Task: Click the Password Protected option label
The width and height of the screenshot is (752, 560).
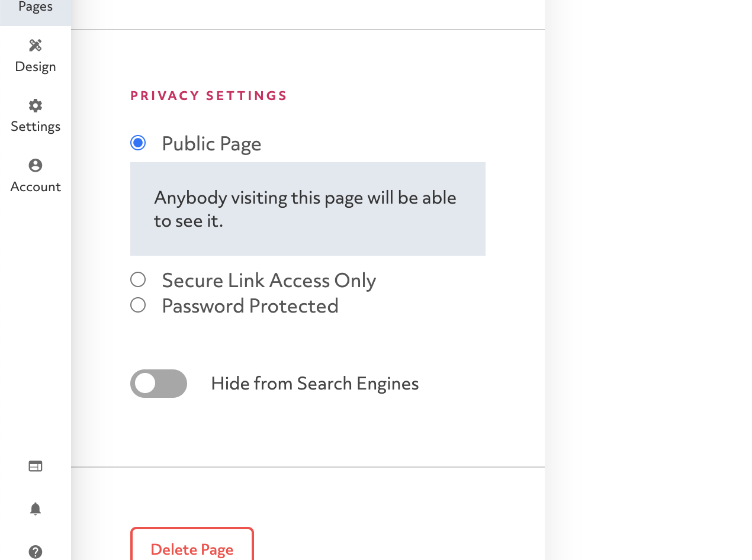Action: (250, 306)
